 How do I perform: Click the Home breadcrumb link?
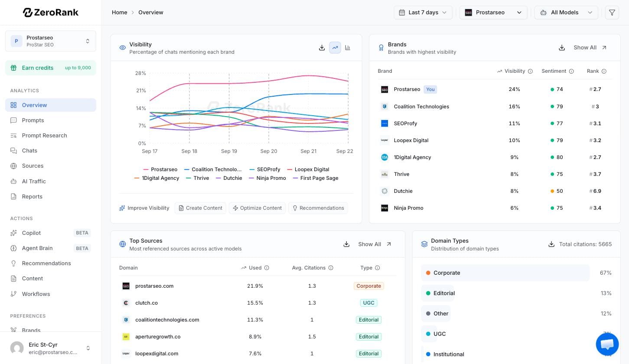coord(120,13)
